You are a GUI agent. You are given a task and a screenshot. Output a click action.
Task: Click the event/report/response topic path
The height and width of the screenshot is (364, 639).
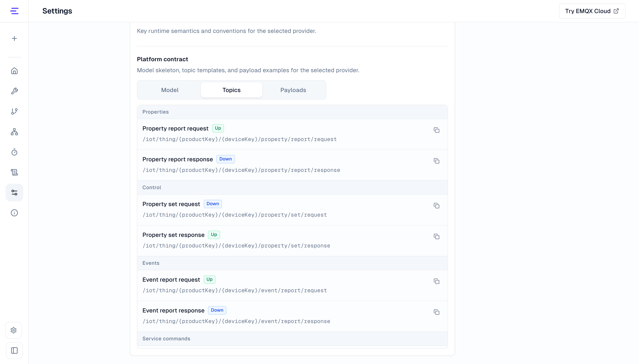[236, 321]
